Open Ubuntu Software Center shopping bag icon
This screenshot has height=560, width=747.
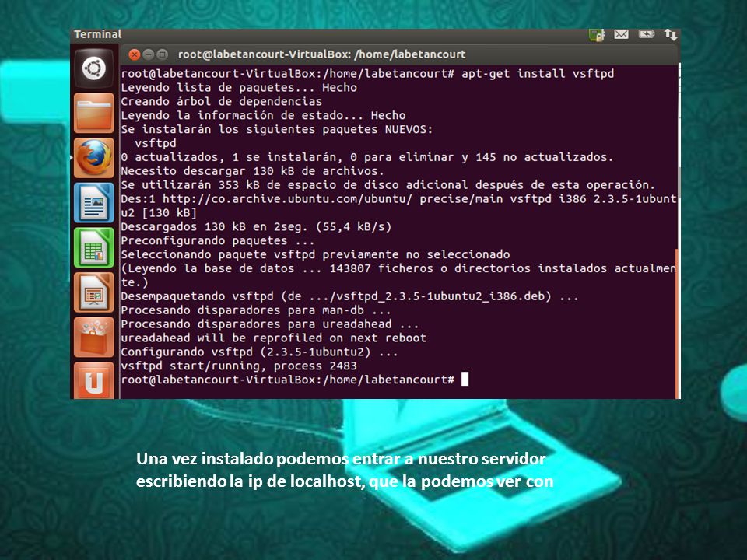(94, 337)
